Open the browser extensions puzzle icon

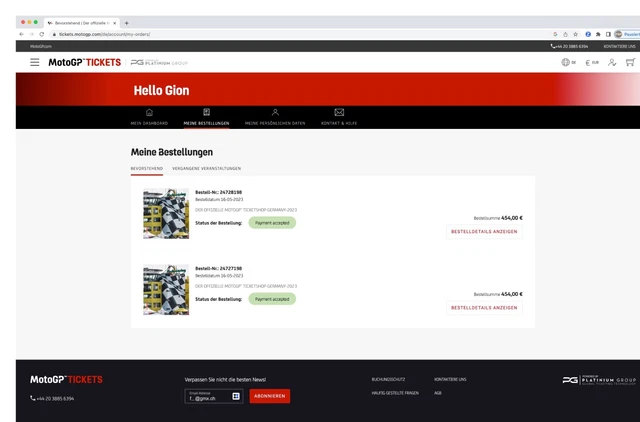pyautogui.click(x=598, y=34)
